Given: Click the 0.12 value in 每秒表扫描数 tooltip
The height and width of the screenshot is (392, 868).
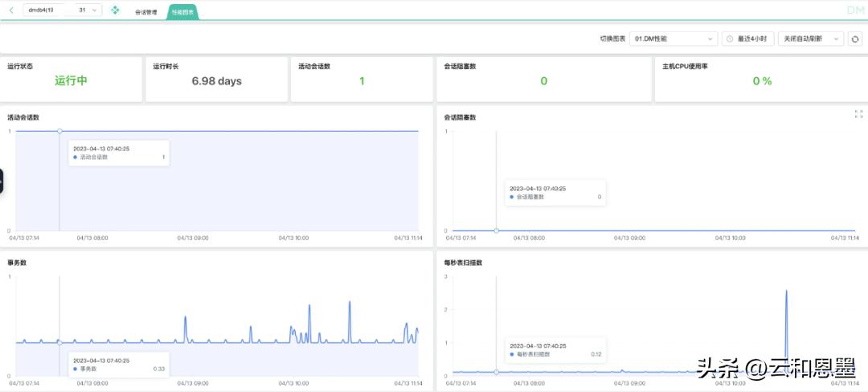Looking at the screenshot, I should pos(596,354).
